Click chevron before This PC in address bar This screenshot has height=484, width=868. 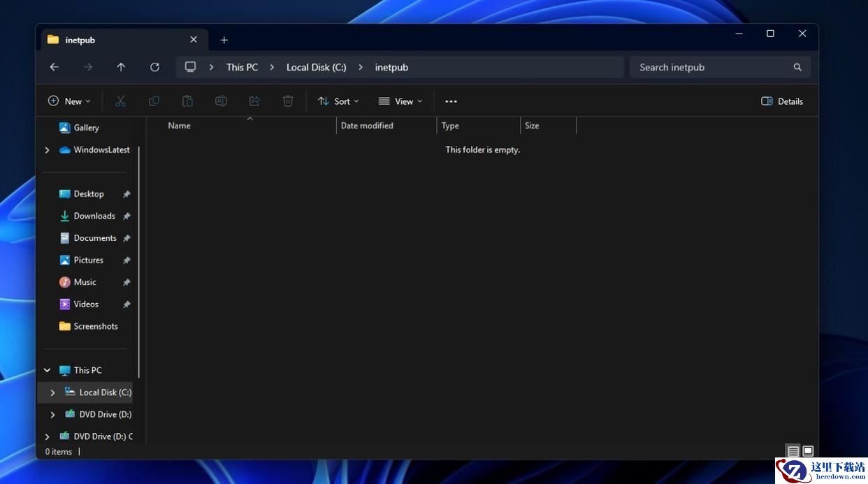click(x=212, y=67)
